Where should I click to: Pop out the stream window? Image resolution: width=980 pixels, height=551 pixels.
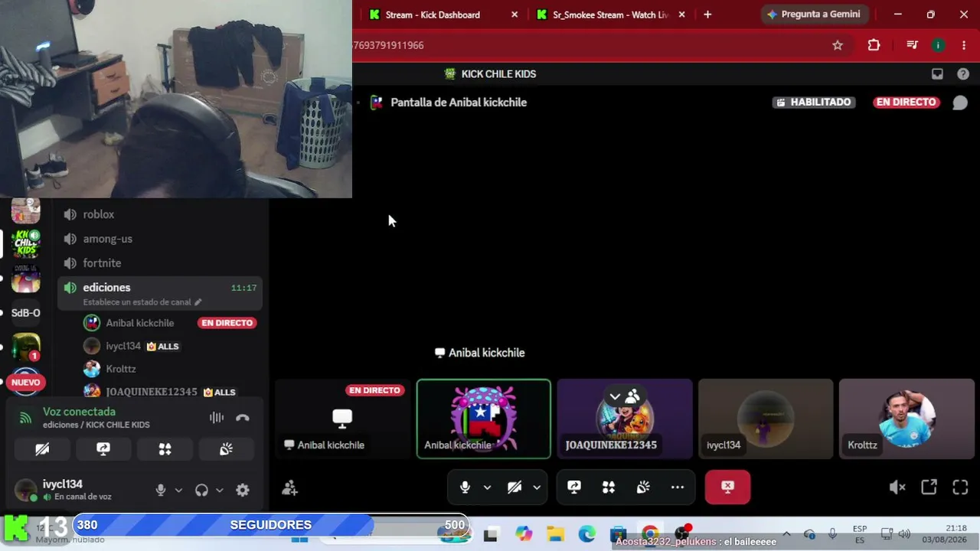point(929,487)
